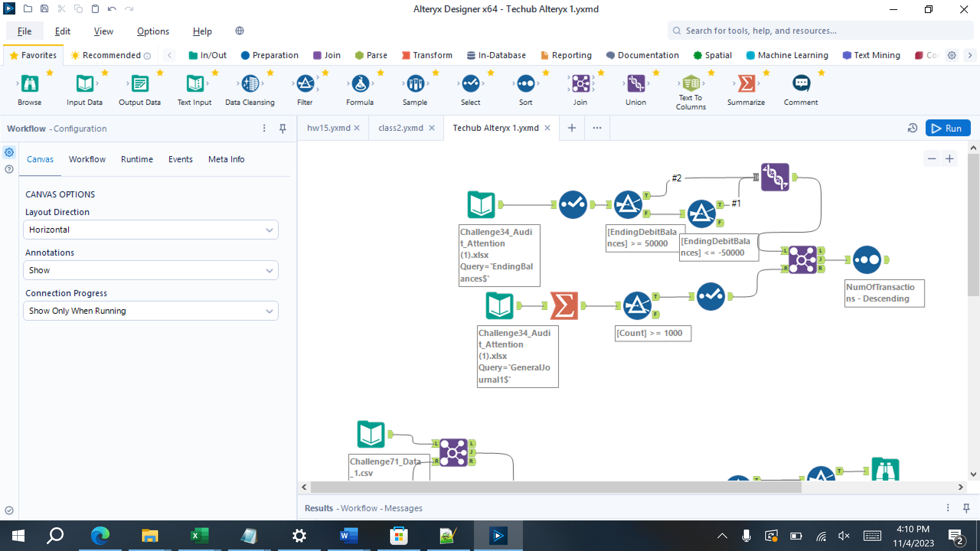
Task: Pin the Configuration panel
Action: pyautogui.click(x=283, y=128)
